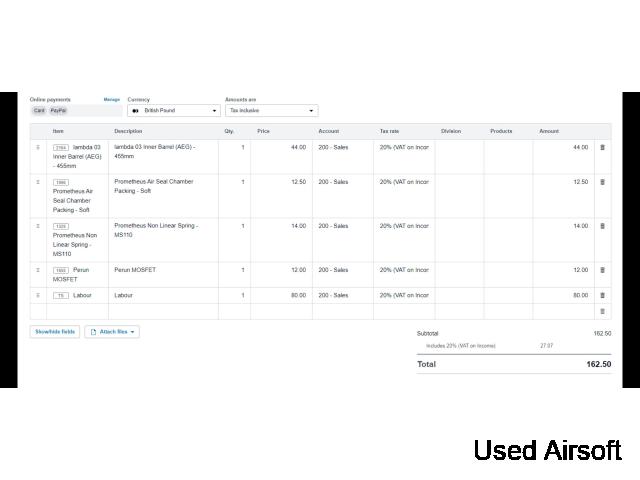Click drag handle of Perun MOSFET row
The width and height of the screenshot is (640, 480).
coord(38,270)
